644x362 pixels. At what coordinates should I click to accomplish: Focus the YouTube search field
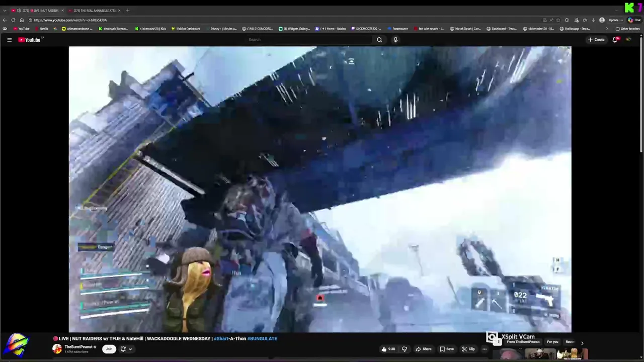(x=309, y=40)
